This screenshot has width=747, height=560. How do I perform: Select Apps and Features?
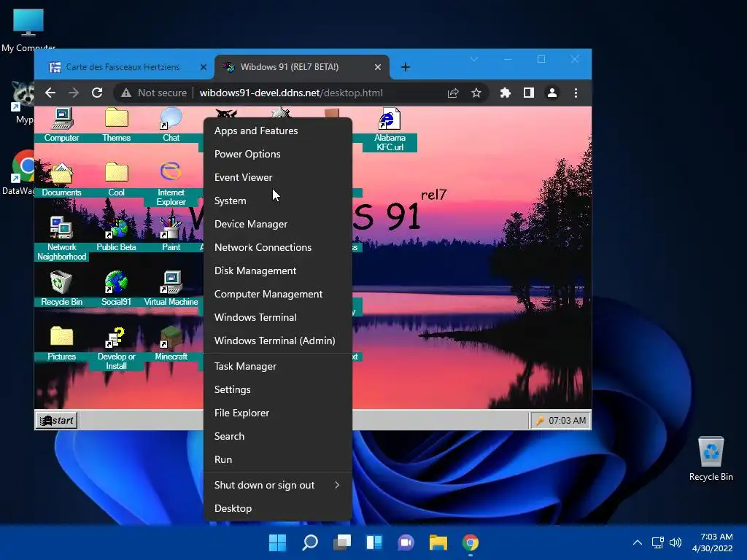tap(278, 131)
